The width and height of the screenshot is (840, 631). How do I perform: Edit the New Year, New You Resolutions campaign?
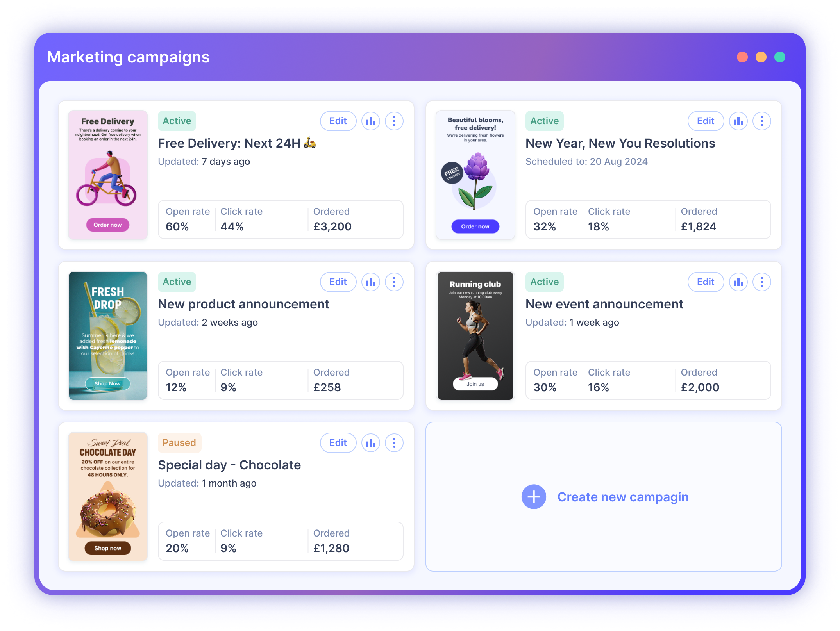[x=706, y=121]
